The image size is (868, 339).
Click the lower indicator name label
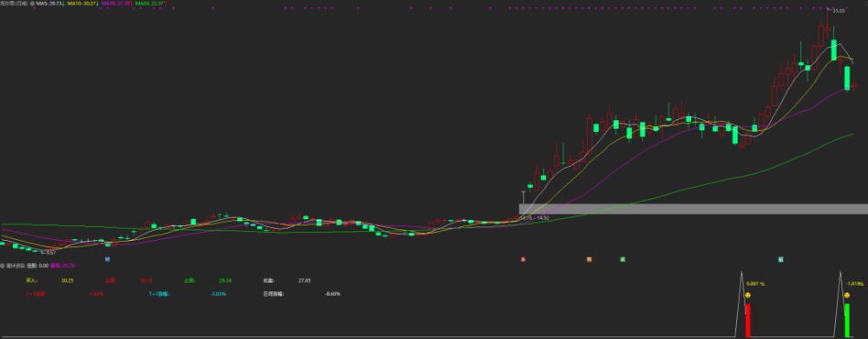click(16, 266)
